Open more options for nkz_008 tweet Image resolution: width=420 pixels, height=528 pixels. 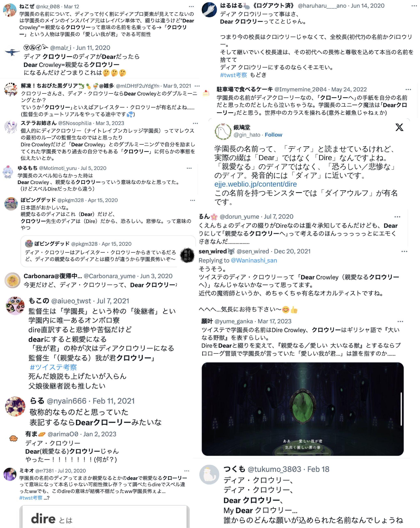coord(191,7)
